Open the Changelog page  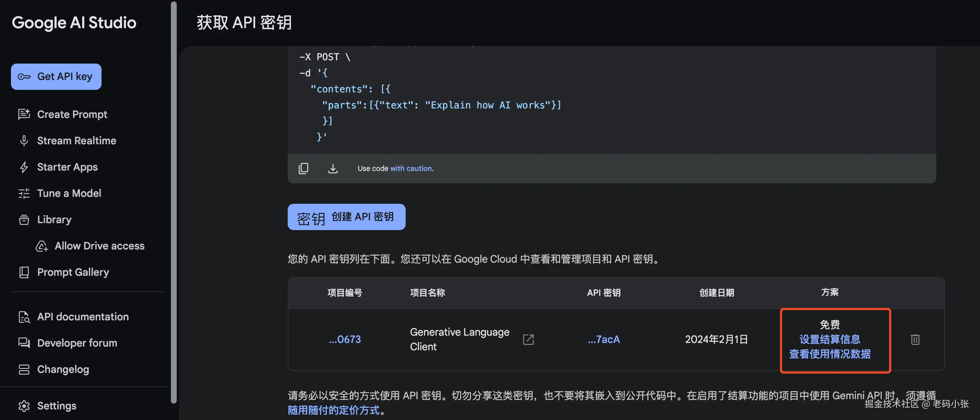(x=63, y=369)
